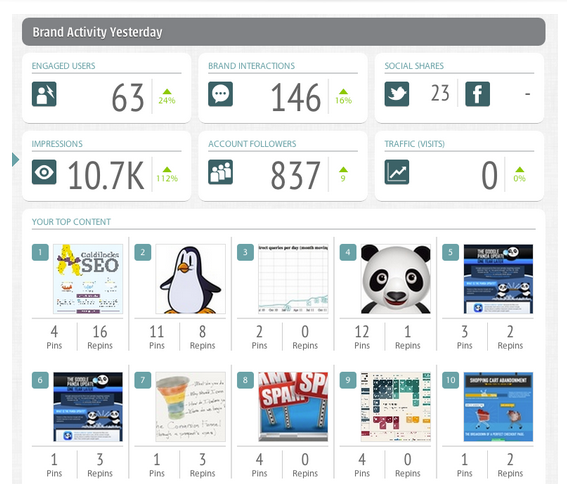The height and width of the screenshot is (500, 567).
Task: Click the brand interactions value 146
Action: 296,98
